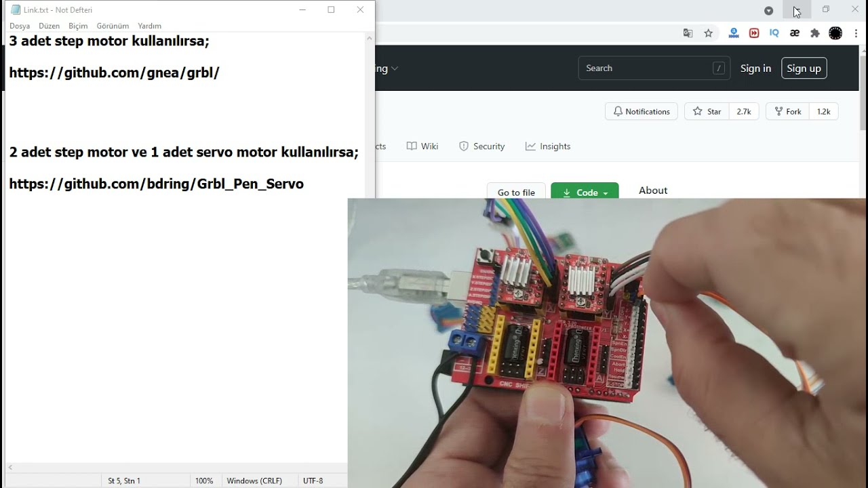The image size is (868, 488).
Task: Click the GitHub Notifications button
Action: 641,111
